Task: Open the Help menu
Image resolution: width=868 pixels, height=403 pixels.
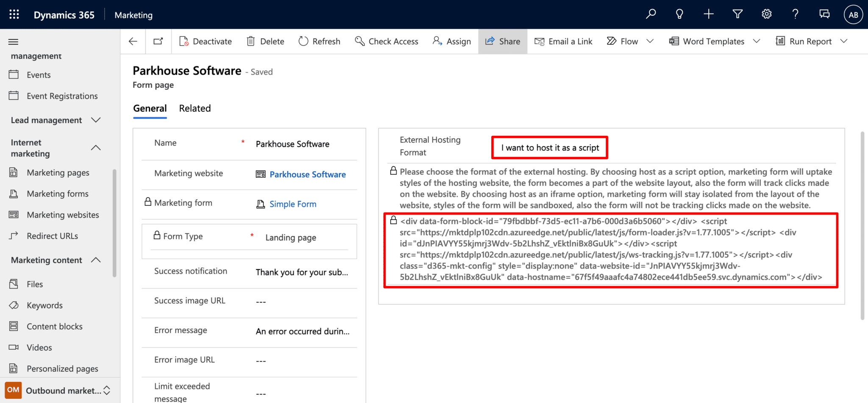Action: [x=796, y=14]
